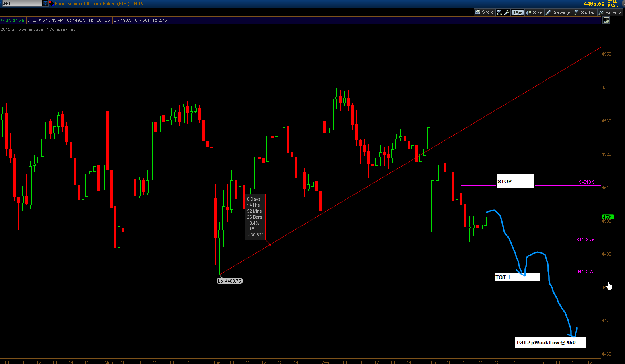The image size is (625, 364).
Task: Click the 4470 price axis label
Action: (607, 321)
